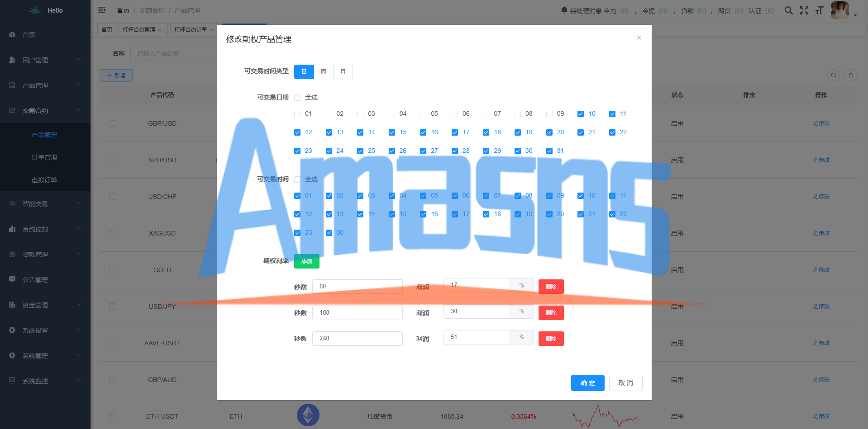
Task: Close the 杠杆合约订单 tab with its x
Action: click(x=212, y=30)
